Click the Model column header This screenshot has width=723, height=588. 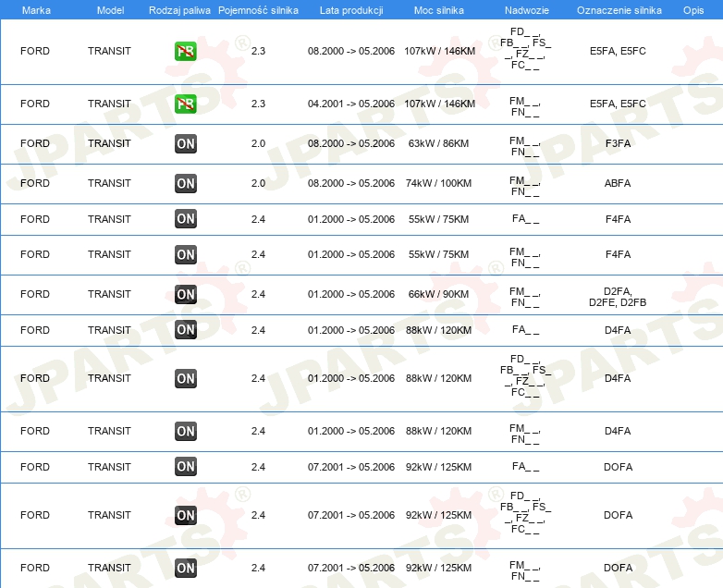[x=110, y=10]
